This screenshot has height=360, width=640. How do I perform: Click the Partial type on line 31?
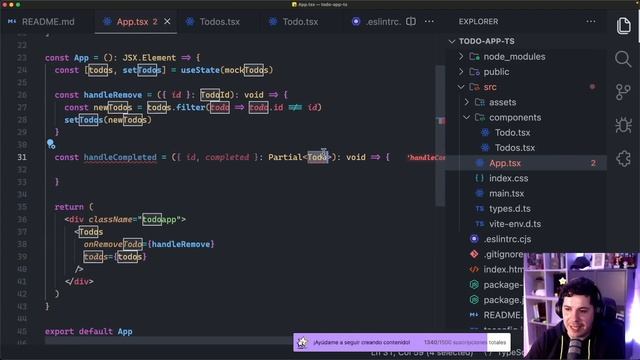tap(285, 157)
